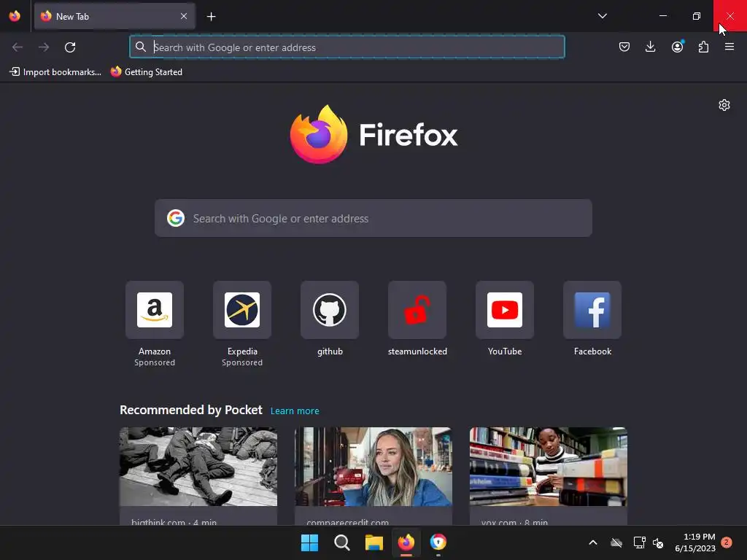Restore down the Firefox window
This screenshot has width=747, height=560.
click(x=697, y=16)
